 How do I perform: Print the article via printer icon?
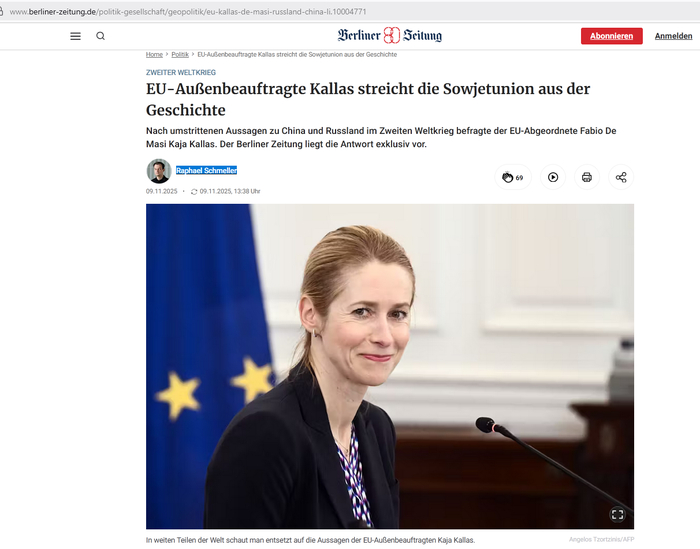[587, 177]
